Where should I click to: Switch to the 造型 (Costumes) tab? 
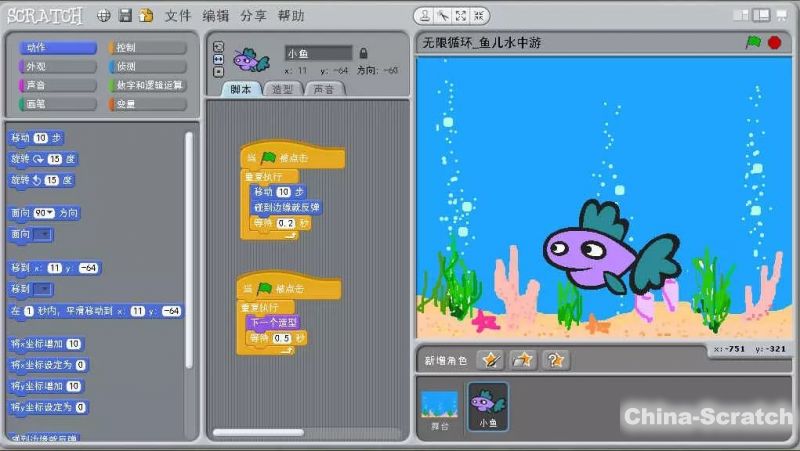[283, 89]
